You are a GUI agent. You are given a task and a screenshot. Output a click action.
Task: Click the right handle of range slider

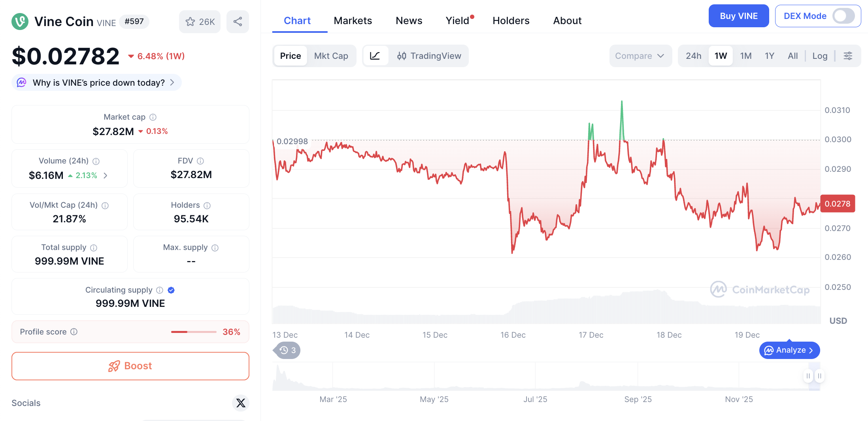pyautogui.click(x=819, y=376)
